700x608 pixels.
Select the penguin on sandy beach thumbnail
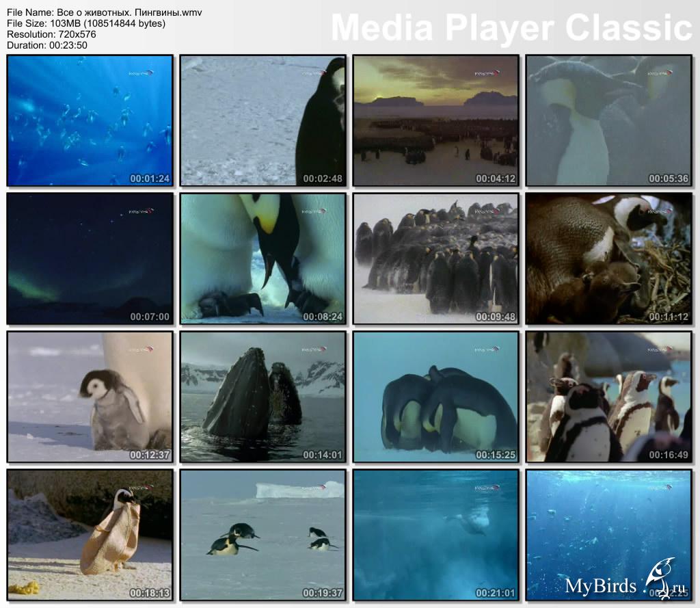[x=90, y=535]
